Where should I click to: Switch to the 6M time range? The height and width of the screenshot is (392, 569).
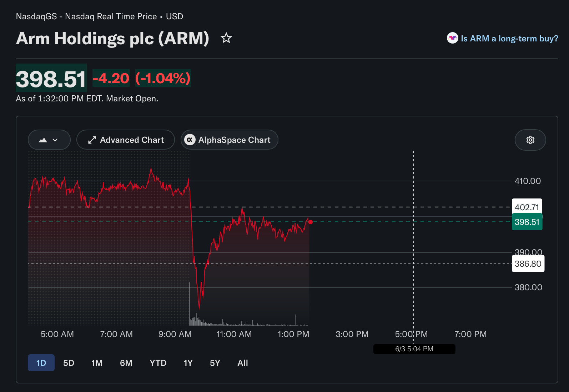(x=126, y=363)
